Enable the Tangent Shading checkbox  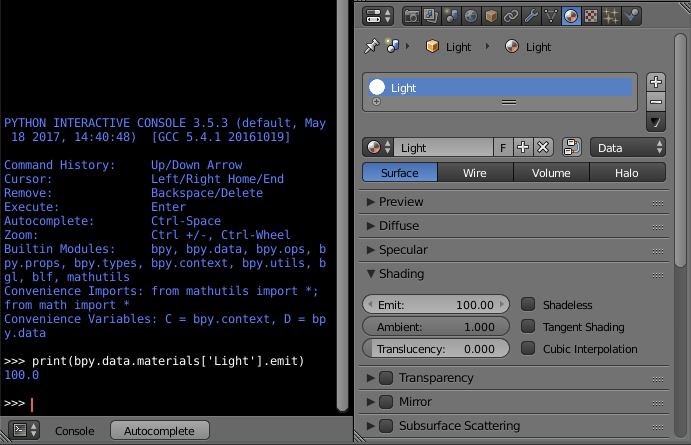[528, 326]
